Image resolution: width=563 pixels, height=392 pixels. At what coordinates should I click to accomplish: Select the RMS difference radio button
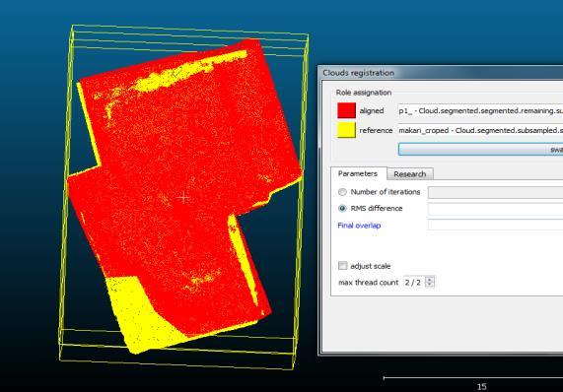coord(342,209)
